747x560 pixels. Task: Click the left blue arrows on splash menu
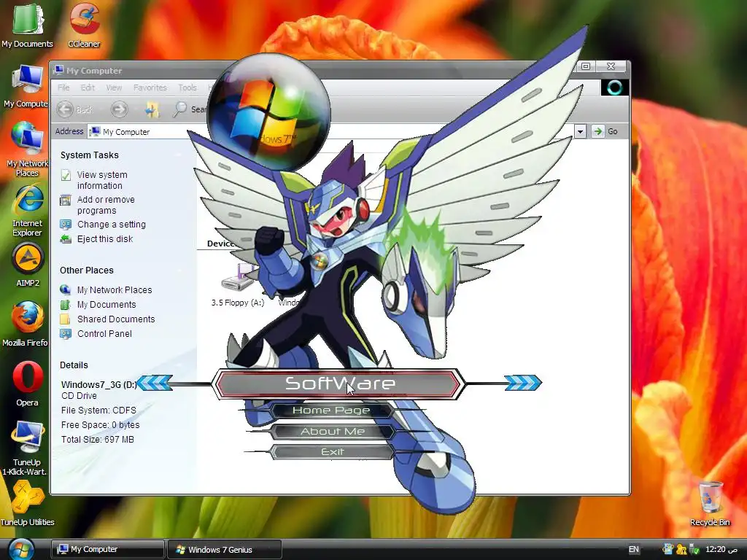155,382
